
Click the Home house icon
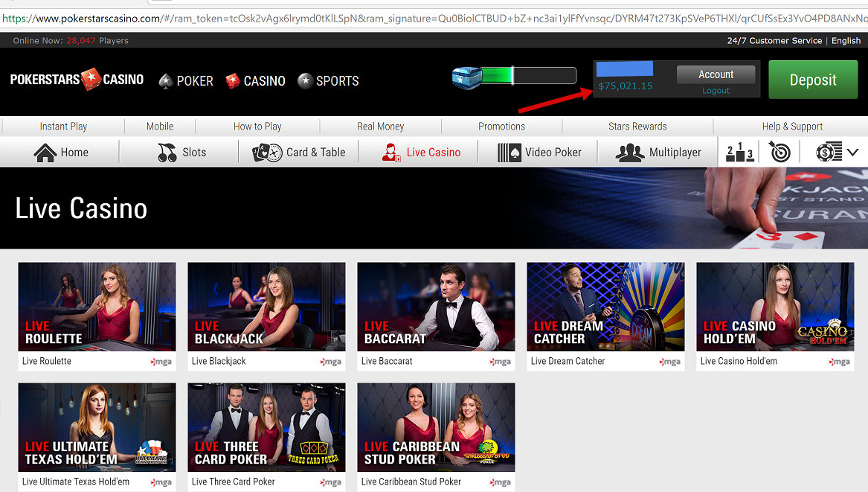tap(45, 153)
